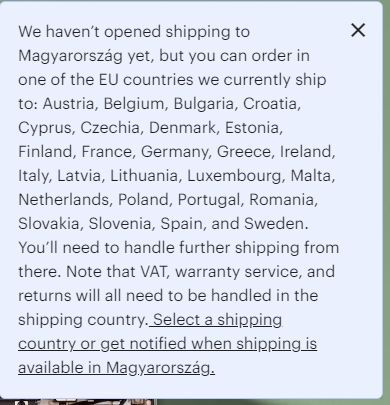Click the word Slovakia in the list

(x=48, y=223)
